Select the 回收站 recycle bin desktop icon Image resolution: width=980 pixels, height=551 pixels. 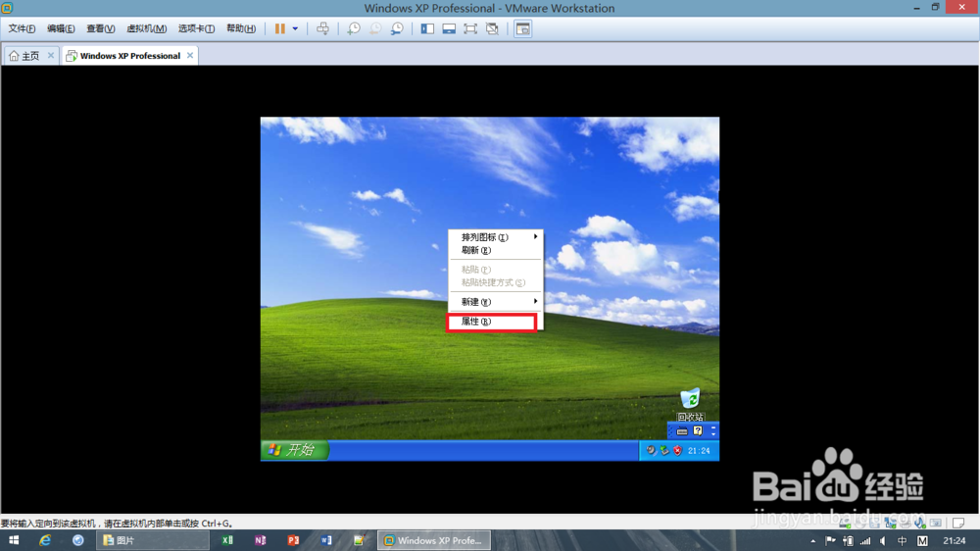[x=690, y=405]
